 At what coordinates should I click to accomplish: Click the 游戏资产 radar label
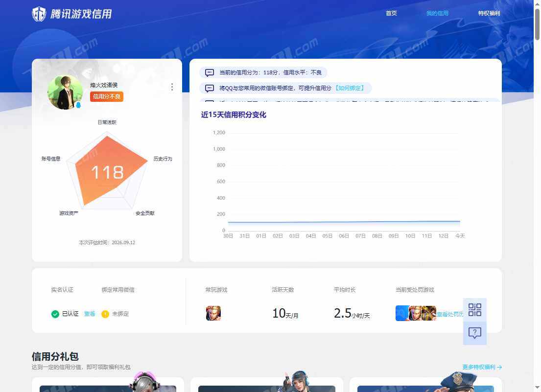pos(69,213)
